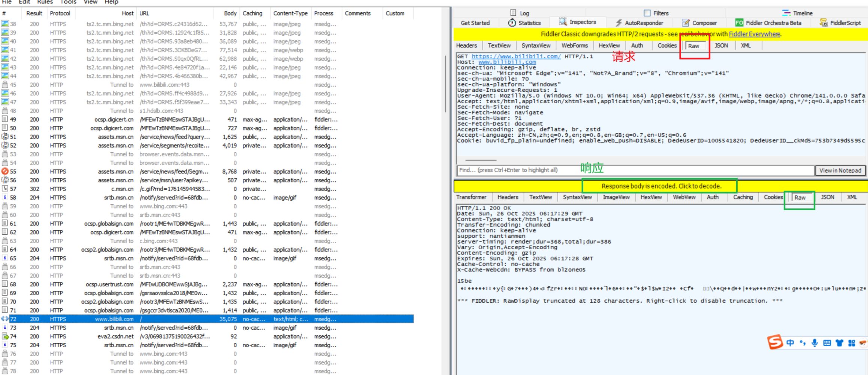Viewport: 868px width, 375px height.
Task: Select the Inspectors tab icon
Action: click(563, 22)
